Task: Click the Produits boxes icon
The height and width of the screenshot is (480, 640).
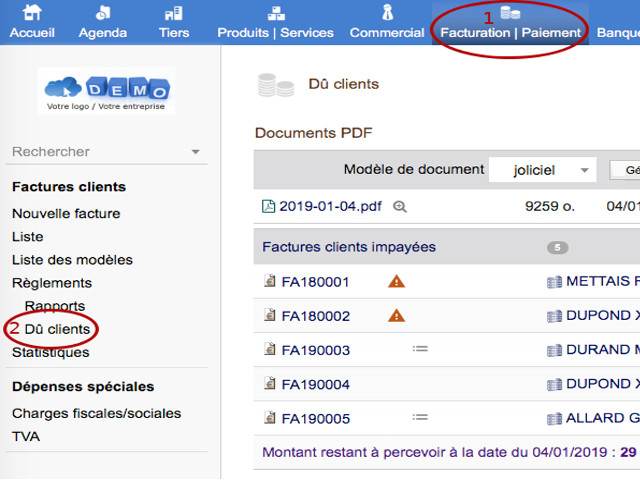Action: pos(276,13)
